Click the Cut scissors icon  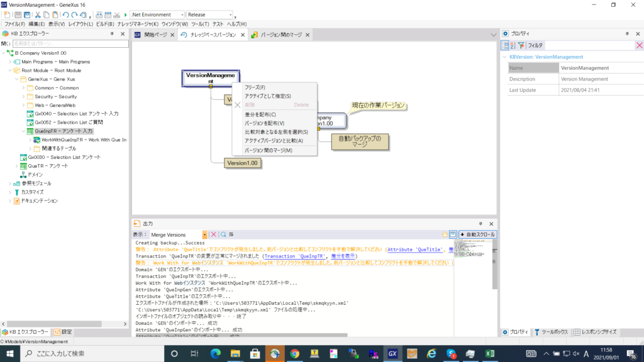[37, 15]
